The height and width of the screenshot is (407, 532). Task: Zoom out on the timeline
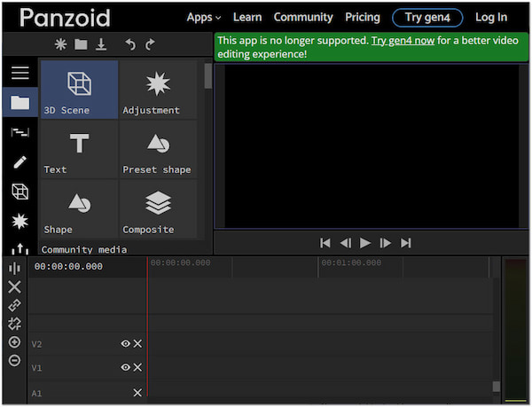click(x=14, y=360)
